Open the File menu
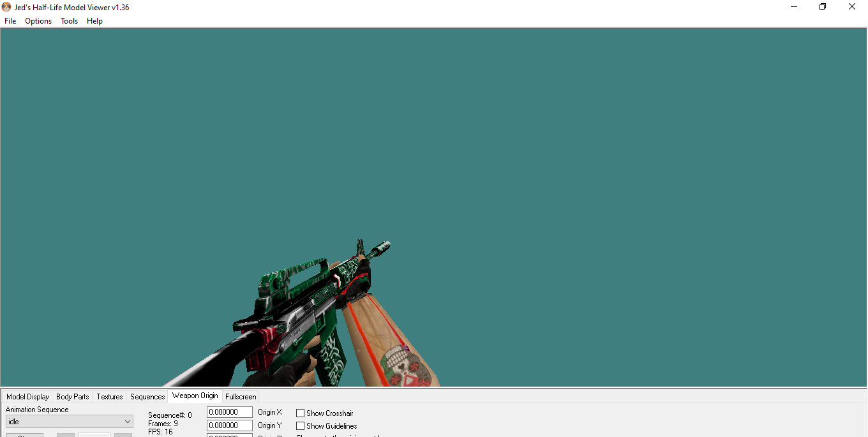This screenshot has height=437, width=868. click(x=10, y=20)
